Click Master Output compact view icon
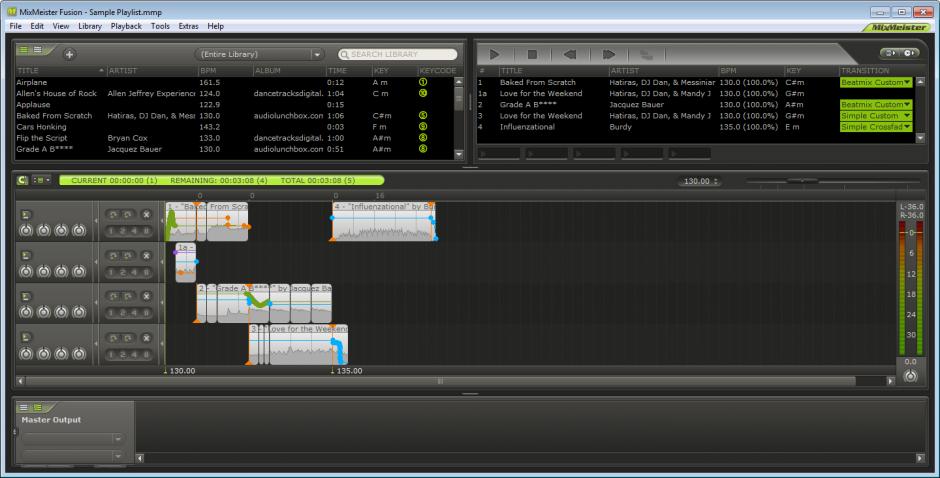 click(37, 408)
